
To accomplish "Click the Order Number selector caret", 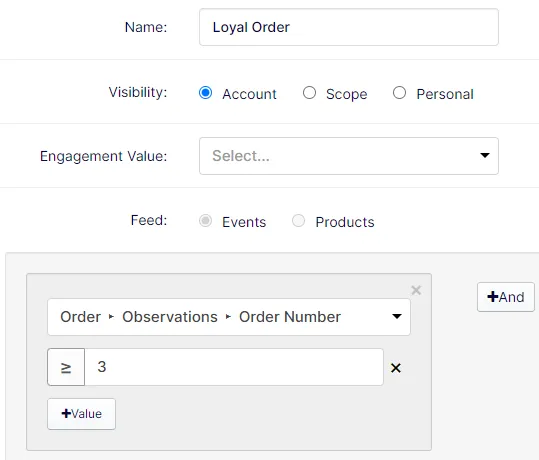I will pyautogui.click(x=397, y=316).
